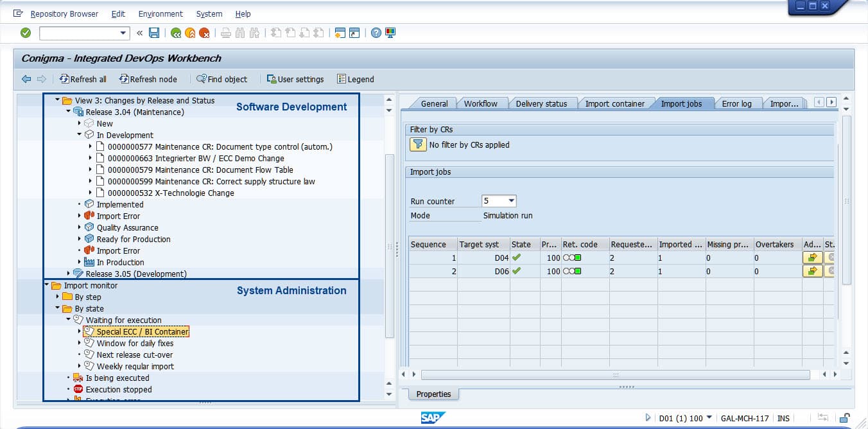Click the Save diskette icon

pyautogui.click(x=154, y=33)
